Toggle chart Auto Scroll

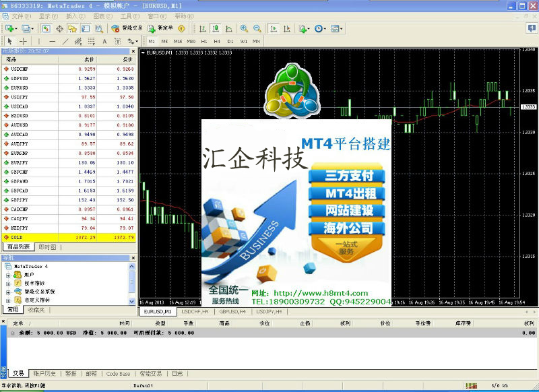pyautogui.click(x=274, y=28)
